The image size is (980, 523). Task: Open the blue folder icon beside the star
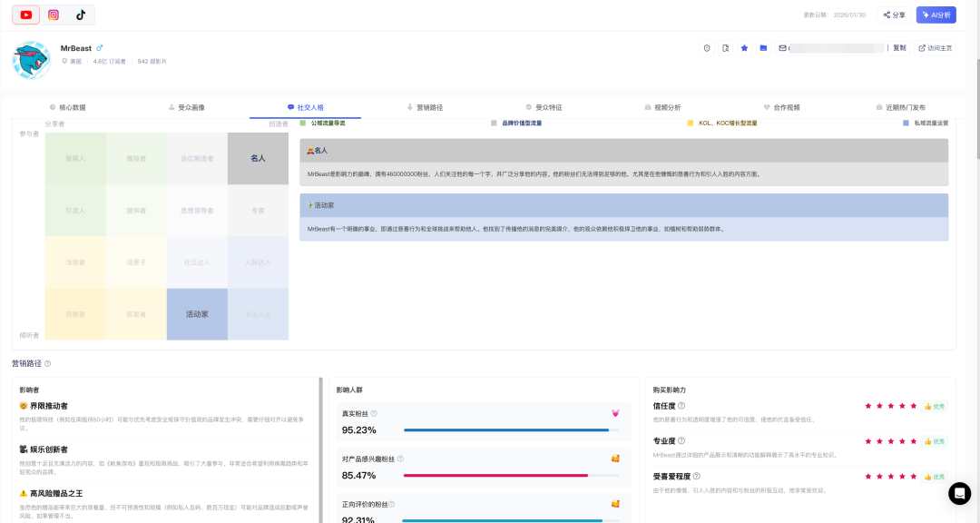tap(765, 47)
